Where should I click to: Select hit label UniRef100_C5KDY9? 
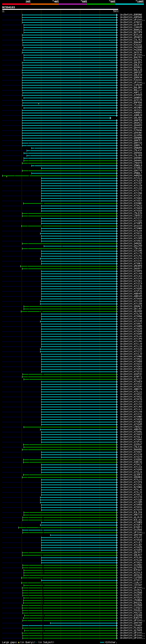tap(131, 163)
